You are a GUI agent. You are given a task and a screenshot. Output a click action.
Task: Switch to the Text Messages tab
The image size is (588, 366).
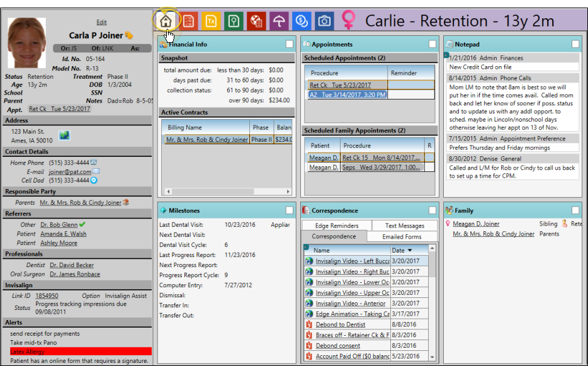pyautogui.click(x=404, y=226)
